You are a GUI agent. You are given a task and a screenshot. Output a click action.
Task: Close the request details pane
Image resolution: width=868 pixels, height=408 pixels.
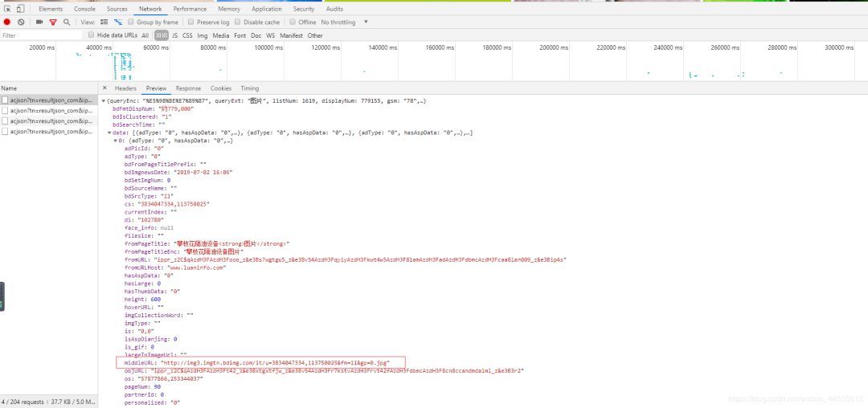[104, 88]
